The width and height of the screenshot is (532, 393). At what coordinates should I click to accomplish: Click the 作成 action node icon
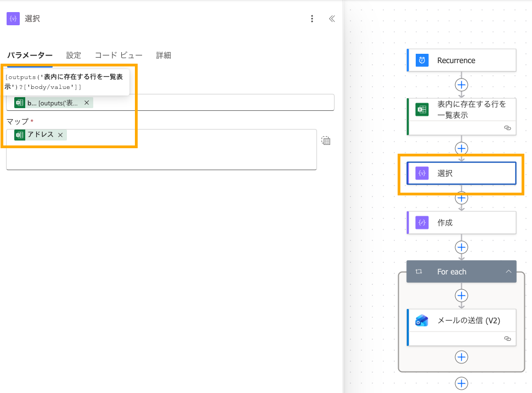[x=422, y=223]
